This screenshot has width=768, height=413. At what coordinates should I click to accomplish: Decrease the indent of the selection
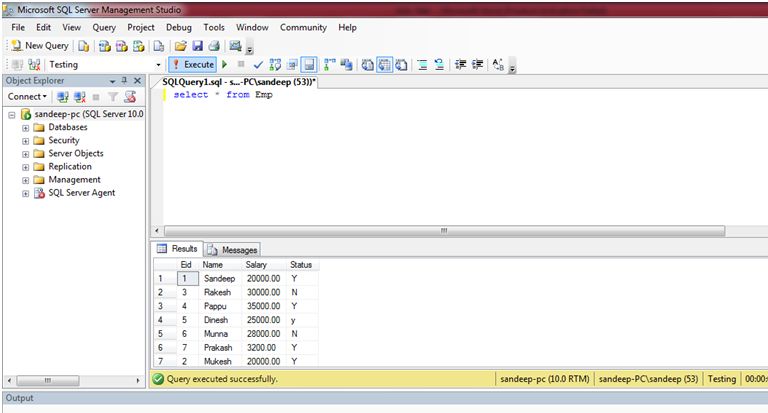click(460, 65)
